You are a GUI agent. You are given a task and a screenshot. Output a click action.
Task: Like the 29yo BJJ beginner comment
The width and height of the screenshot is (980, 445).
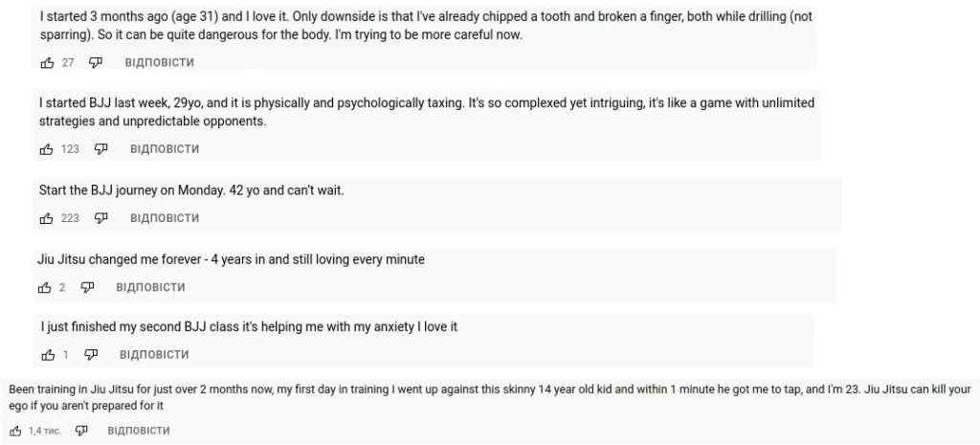[47, 148]
